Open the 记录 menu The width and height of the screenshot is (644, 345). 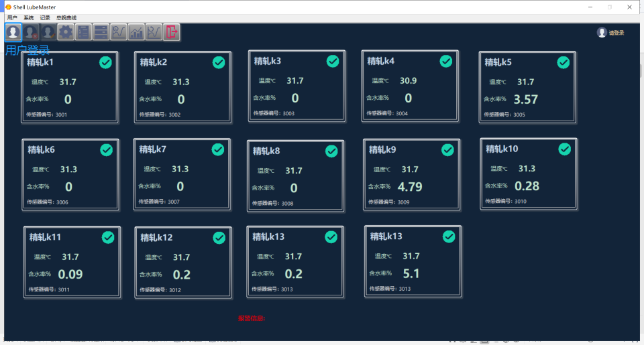point(45,17)
